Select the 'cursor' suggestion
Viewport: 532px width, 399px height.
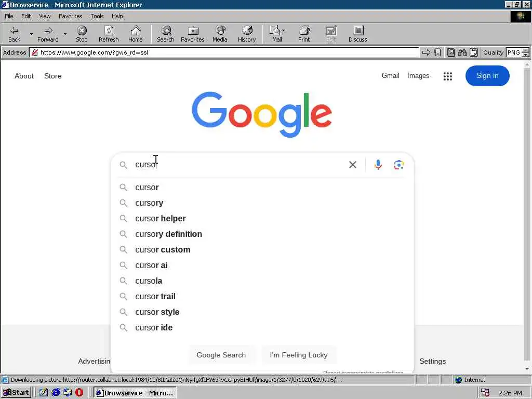262,187
